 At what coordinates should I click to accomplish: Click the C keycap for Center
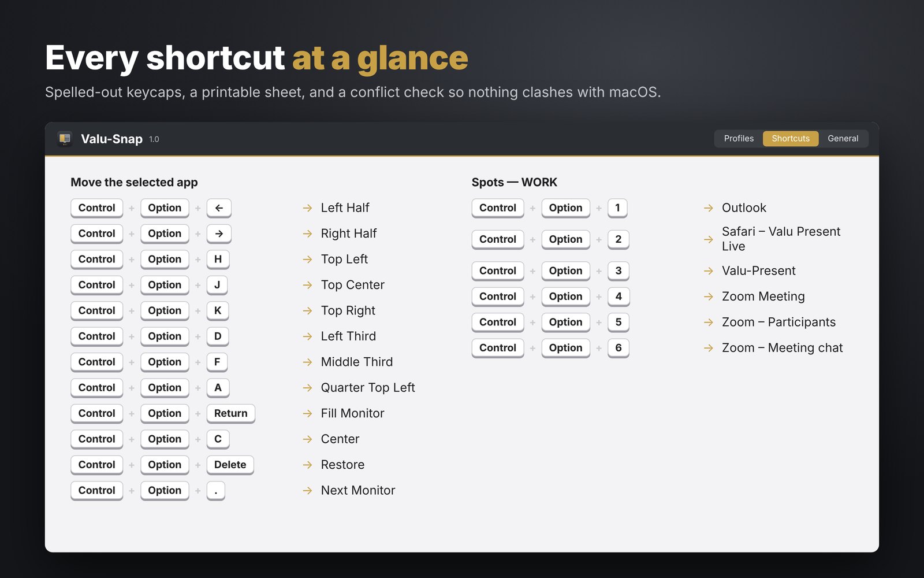(x=218, y=439)
